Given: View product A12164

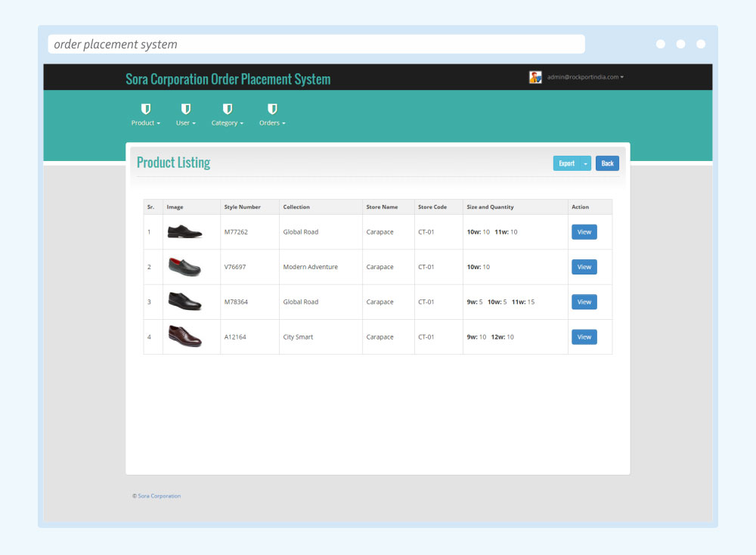Looking at the screenshot, I should tap(584, 337).
